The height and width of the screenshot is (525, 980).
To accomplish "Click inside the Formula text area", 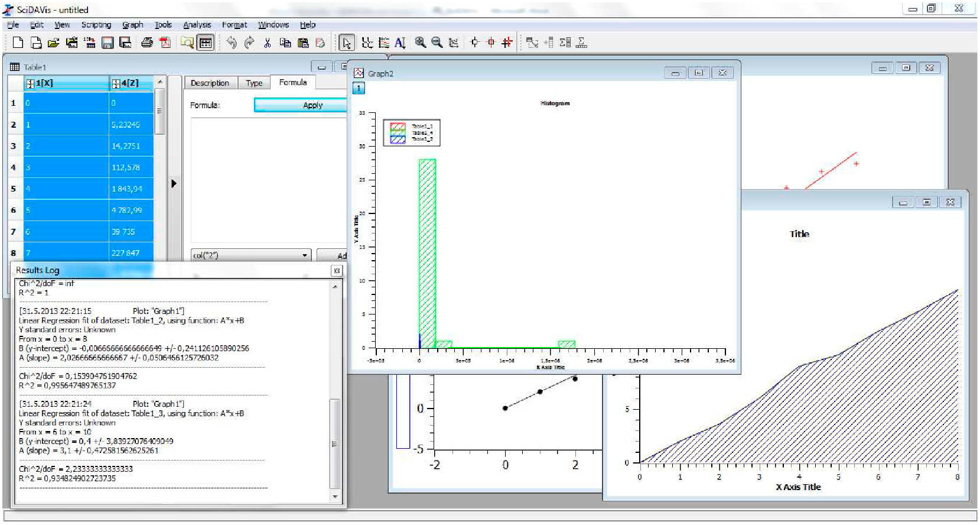I will pyautogui.click(x=269, y=180).
